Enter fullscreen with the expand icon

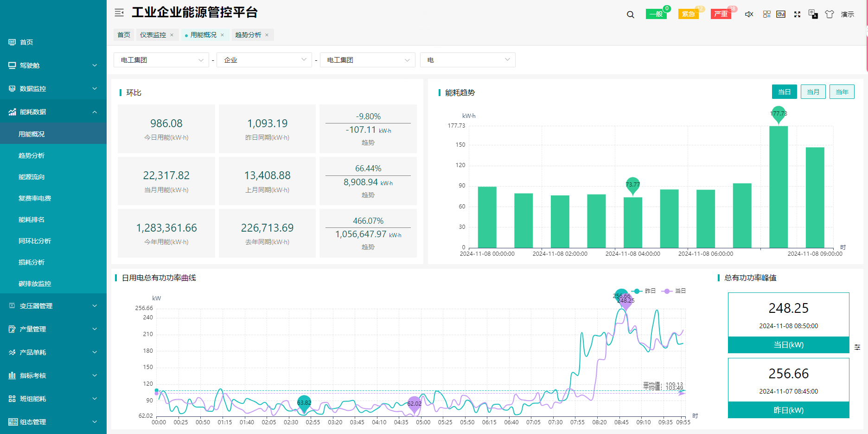[x=798, y=14]
